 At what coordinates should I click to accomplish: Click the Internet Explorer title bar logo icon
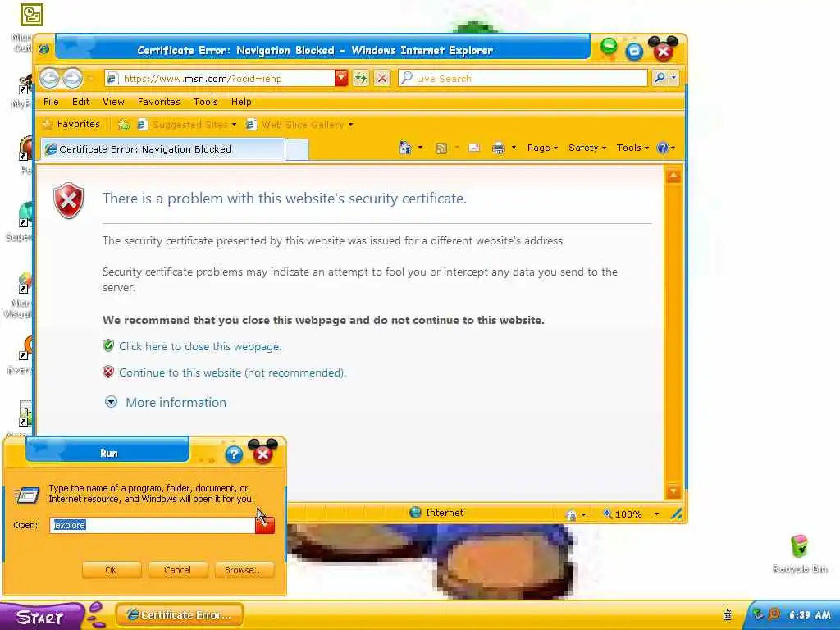(44, 49)
